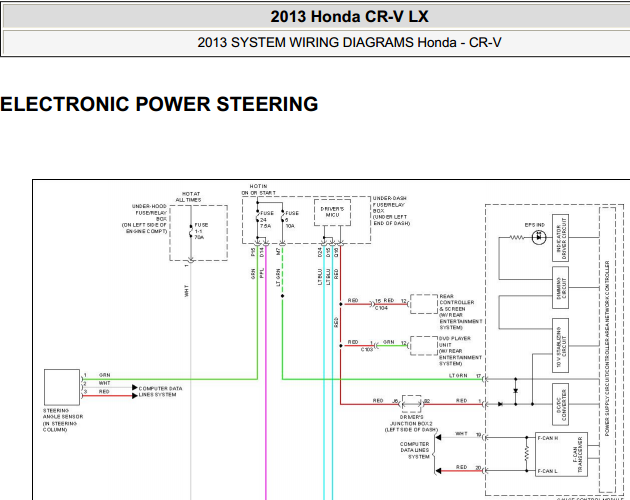The height and width of the screenshot is (500, 630).
Task: Click the "RED" wire label at pin 20
Action: pyautogui.click(x=462, y=467)
